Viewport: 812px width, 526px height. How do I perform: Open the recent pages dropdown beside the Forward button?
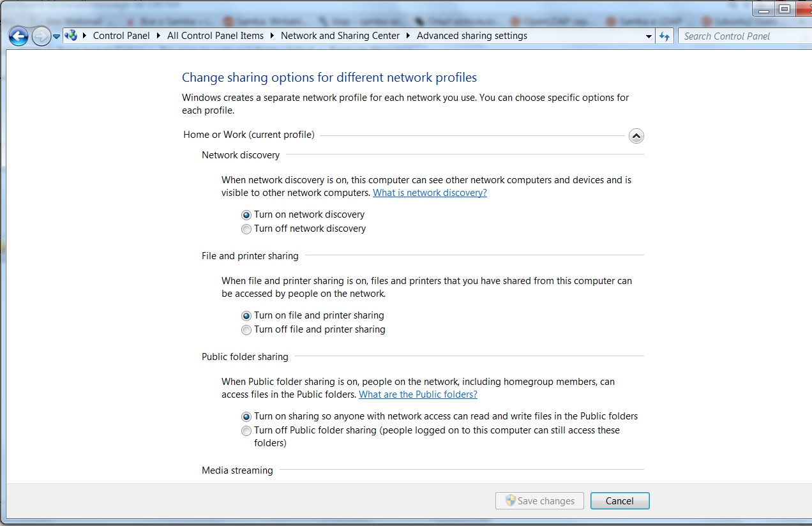(57, 36)
